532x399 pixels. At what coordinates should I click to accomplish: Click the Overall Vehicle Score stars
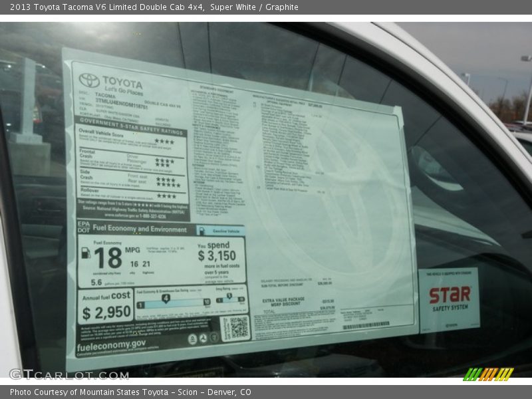164,141
